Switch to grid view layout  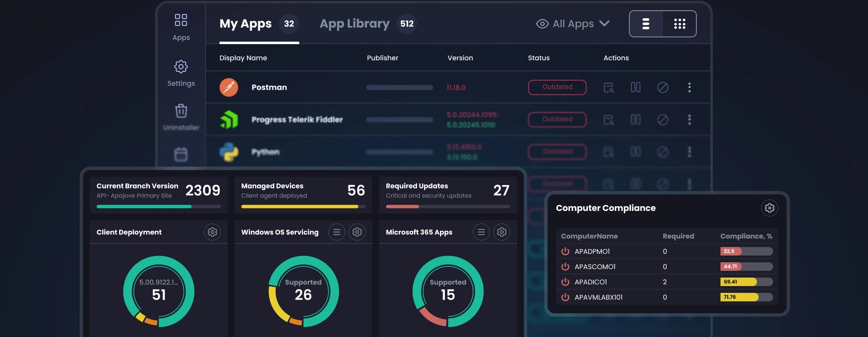tap(679, 24)
